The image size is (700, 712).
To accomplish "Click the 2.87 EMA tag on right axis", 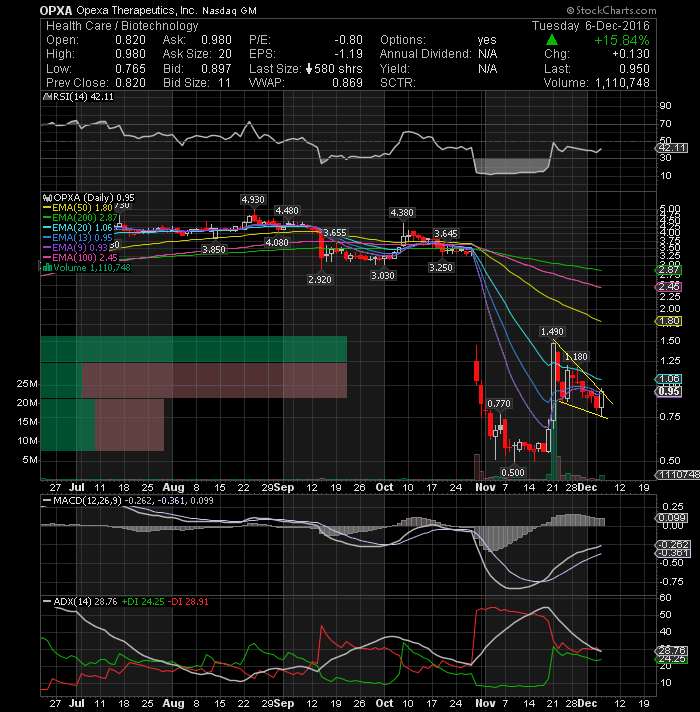I will point(669,270).
